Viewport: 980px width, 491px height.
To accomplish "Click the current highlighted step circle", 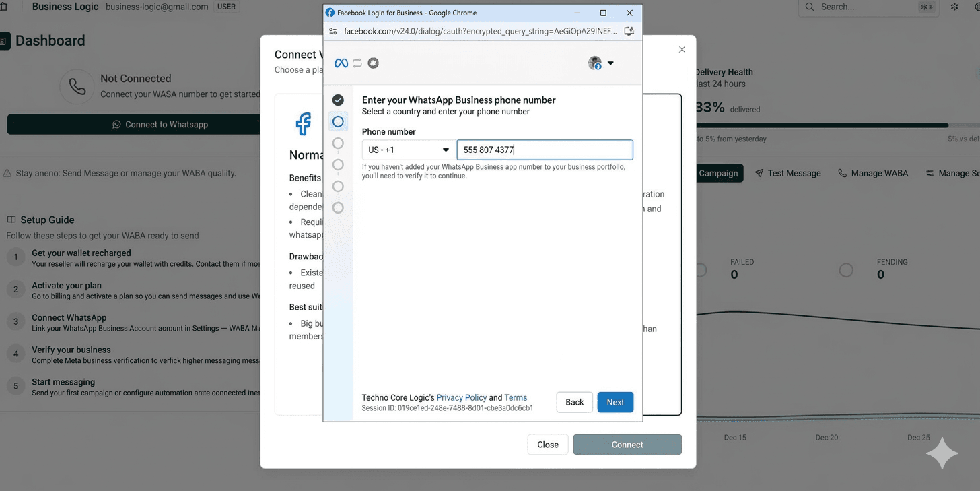I will tap(338, 121).
